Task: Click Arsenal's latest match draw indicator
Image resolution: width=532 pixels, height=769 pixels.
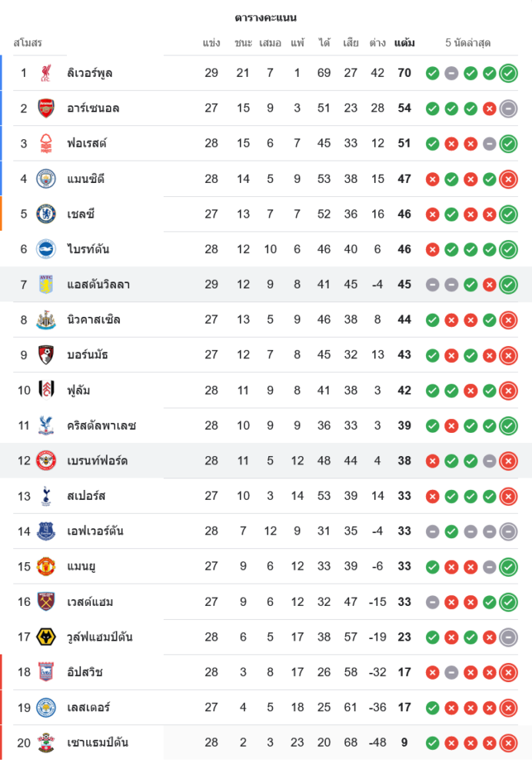Action: [x=507, y=108]
